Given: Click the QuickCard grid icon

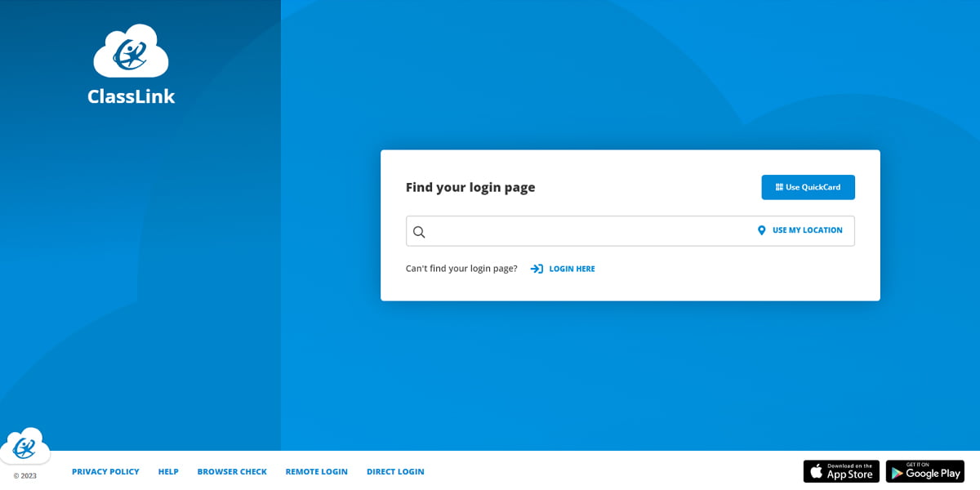Looking at the screenshot, I should (x=779, y=187).
